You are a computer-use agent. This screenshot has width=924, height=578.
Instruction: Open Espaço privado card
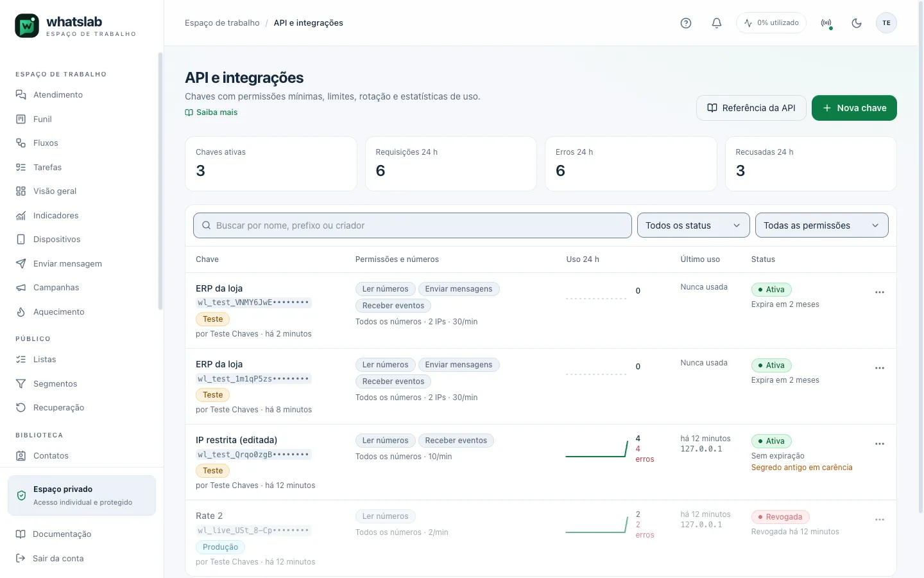click(81, 495)
